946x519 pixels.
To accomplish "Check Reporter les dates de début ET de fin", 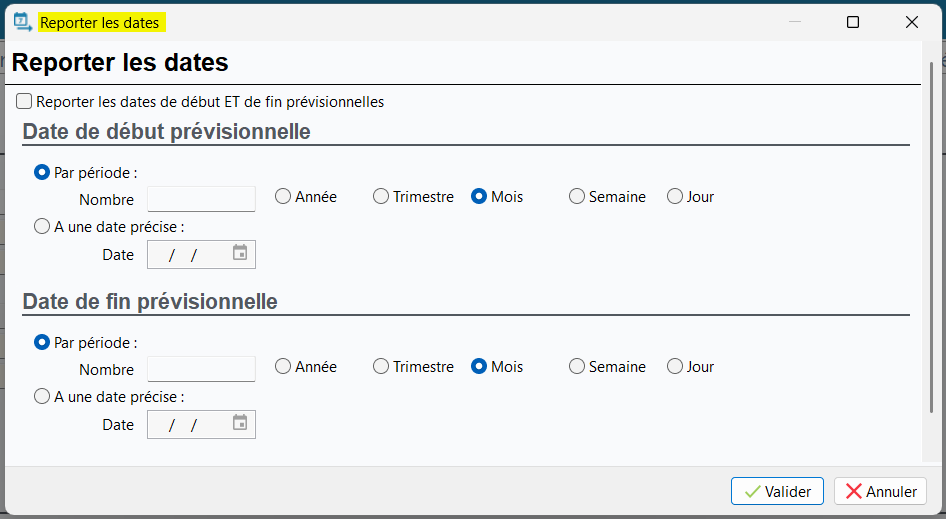I will pyautogui.click(x=24, y=101).
